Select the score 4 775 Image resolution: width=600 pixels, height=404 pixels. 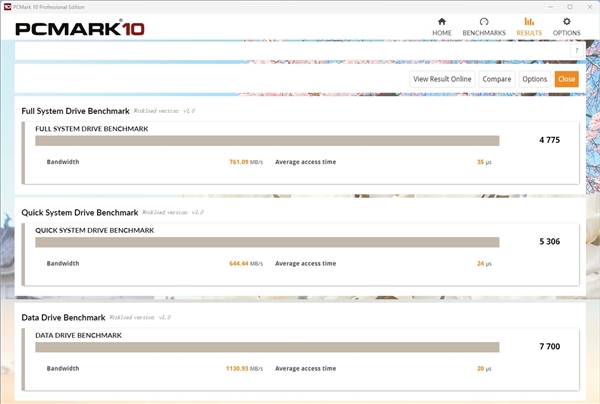click(x=549, y=140)
